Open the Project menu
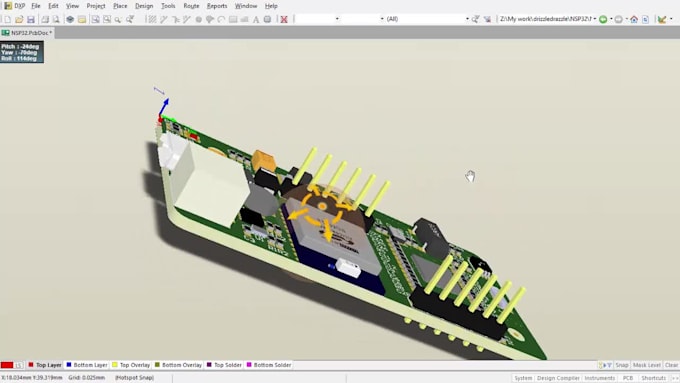 (x=96, y=6)
